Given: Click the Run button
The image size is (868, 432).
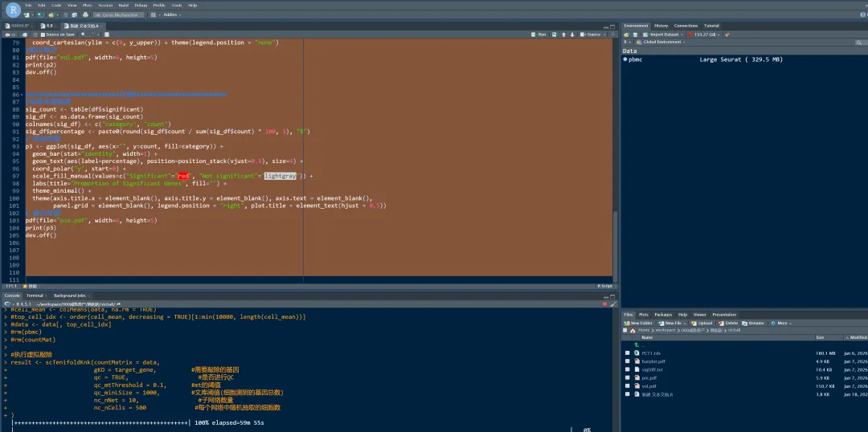Looking at the screenshot, I should click(538, 35).
